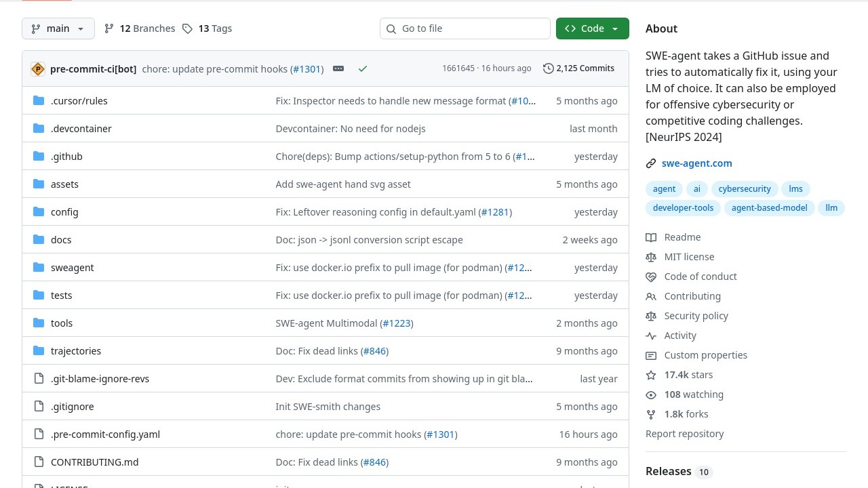View the 12 Branches list
The image size is (868, 488).
click(x=140, y=28)
